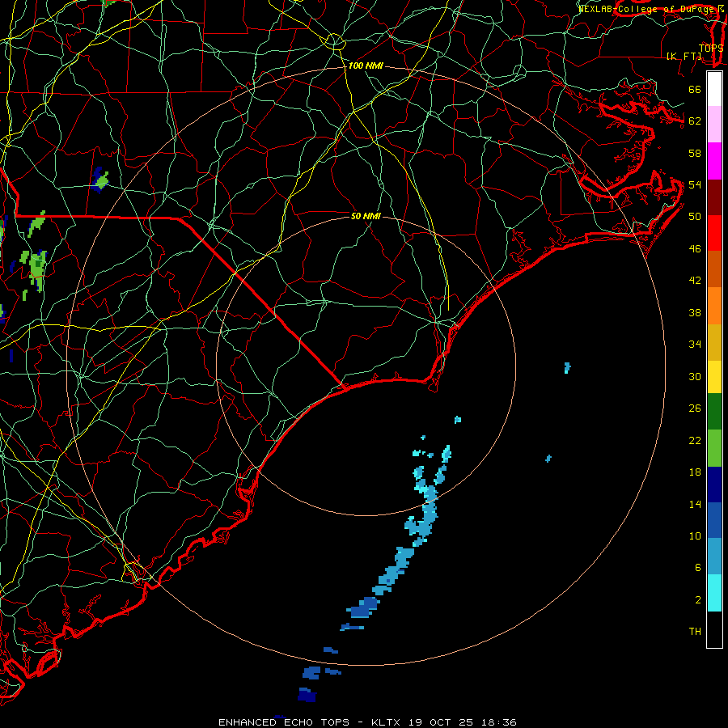Click the orange 42 kft legend swatch
The height and width of the screenshot is (728, 728).
coord(714,306)
